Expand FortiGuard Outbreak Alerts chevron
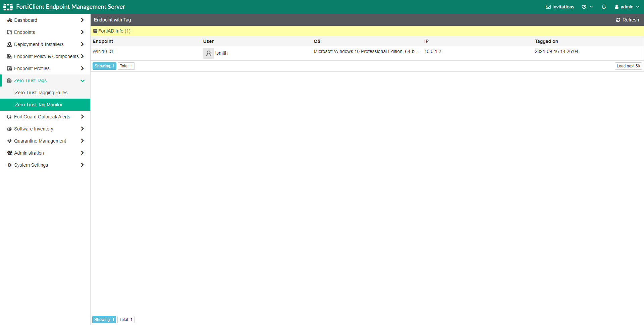 coord(82,117)
